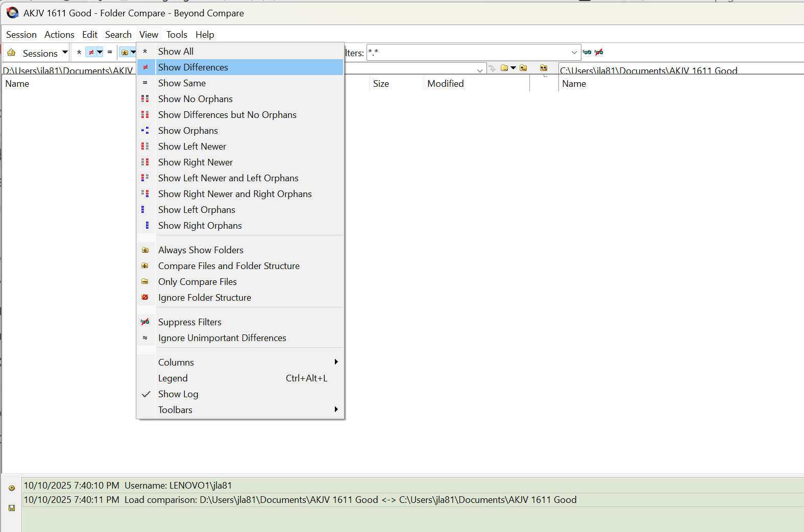
Task: Expand the differences filter dropdown arrow in toolbar
Action: 100,52
